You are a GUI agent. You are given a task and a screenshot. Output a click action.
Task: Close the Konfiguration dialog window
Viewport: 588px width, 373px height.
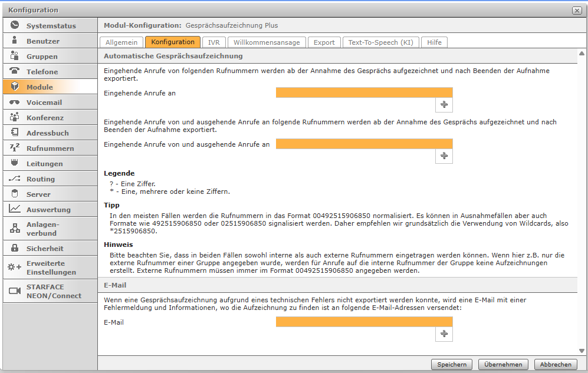[x=577, y=11]
